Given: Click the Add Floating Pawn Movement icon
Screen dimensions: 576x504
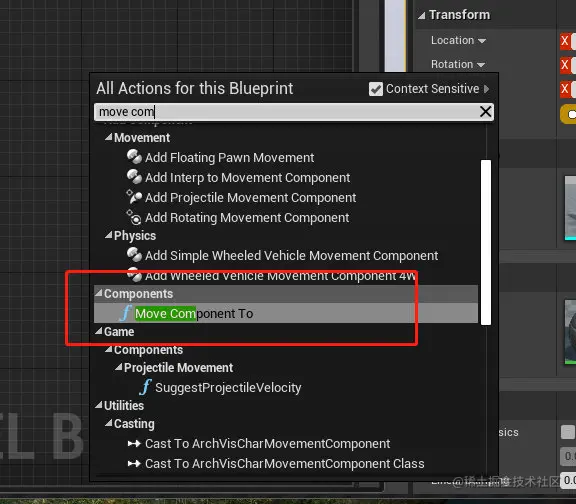Looking at the screenshot, I should tap(134, 157).
